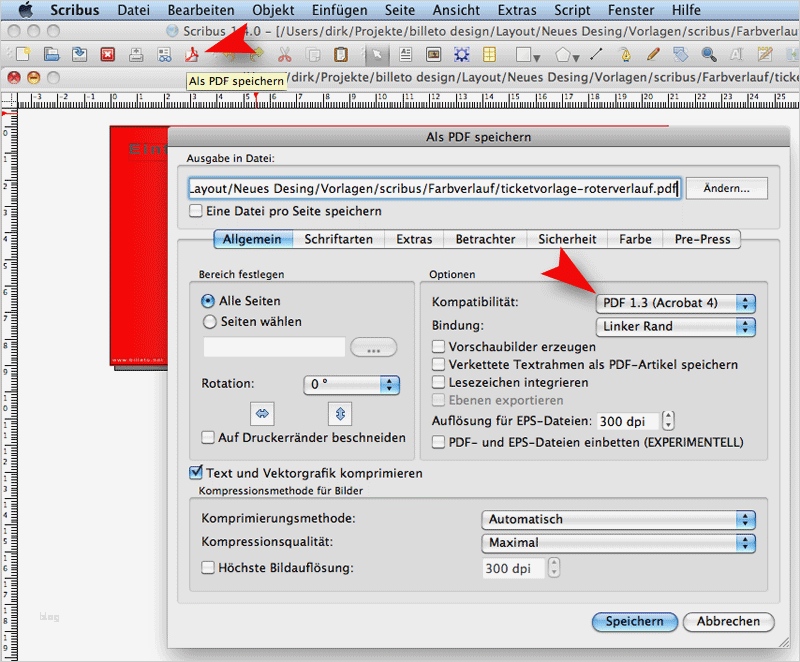Screen dimensions: 800x662
Task: Check PDF- und EPS-Dateien einbetten option
Action: tap(438, 442)
